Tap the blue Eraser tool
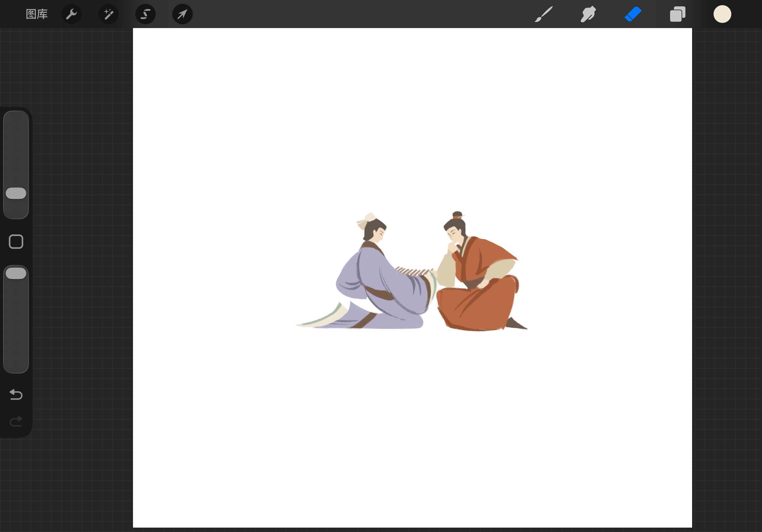The image size is (762, 532). tap(633, 14)
